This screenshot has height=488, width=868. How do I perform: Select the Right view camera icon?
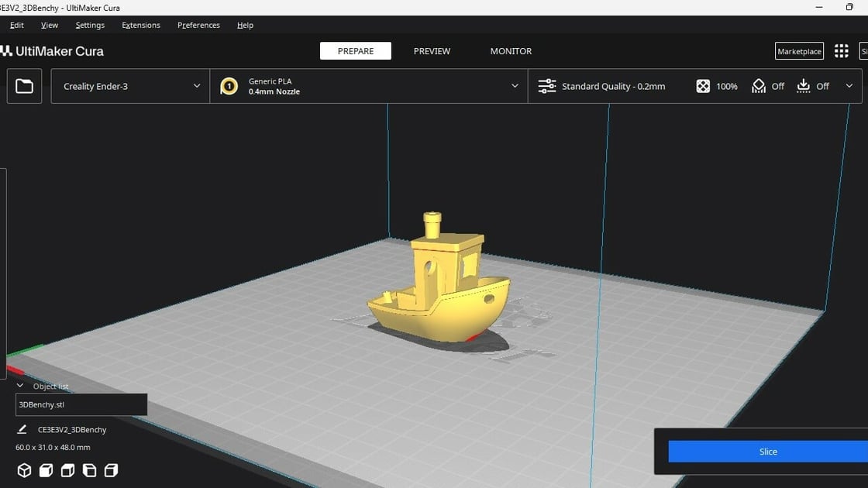[x=112, y=470]
